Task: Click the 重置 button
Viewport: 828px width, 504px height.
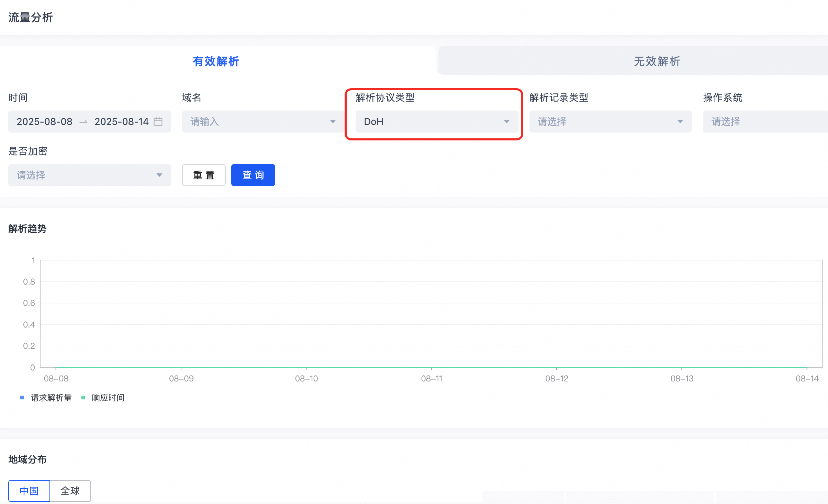Action: 204,175
